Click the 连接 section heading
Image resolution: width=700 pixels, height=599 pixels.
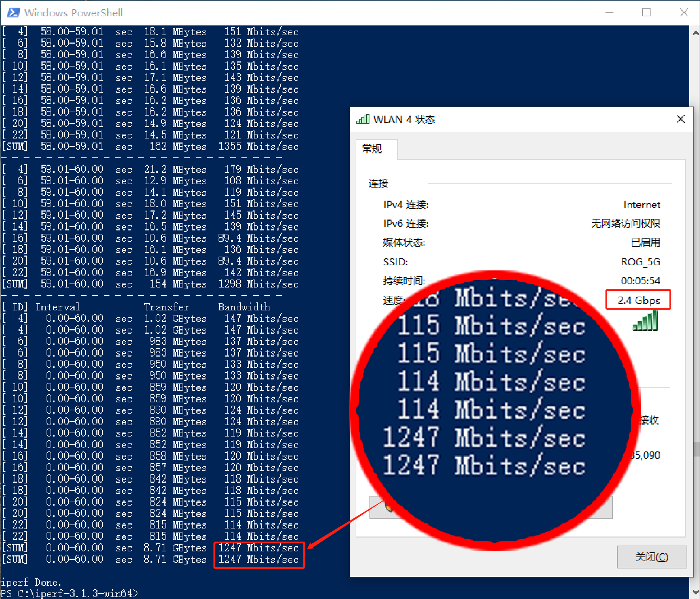(379, 183)
